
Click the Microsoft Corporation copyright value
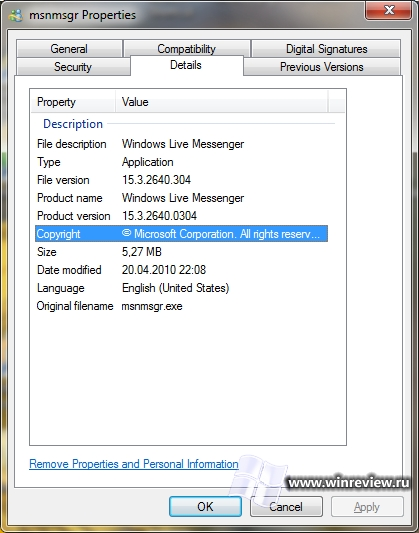click(221, 234)
